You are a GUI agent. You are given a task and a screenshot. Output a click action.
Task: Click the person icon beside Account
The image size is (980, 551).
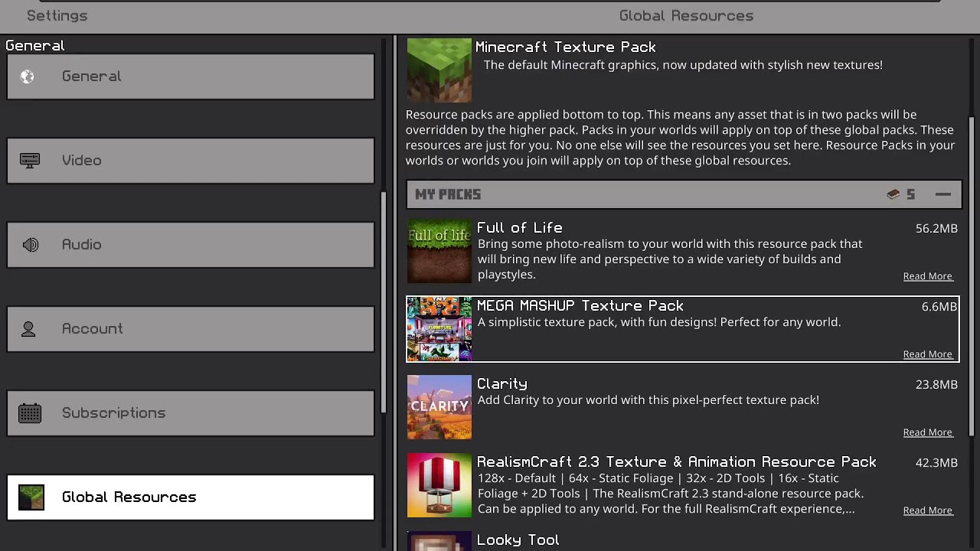click(28, 329)
